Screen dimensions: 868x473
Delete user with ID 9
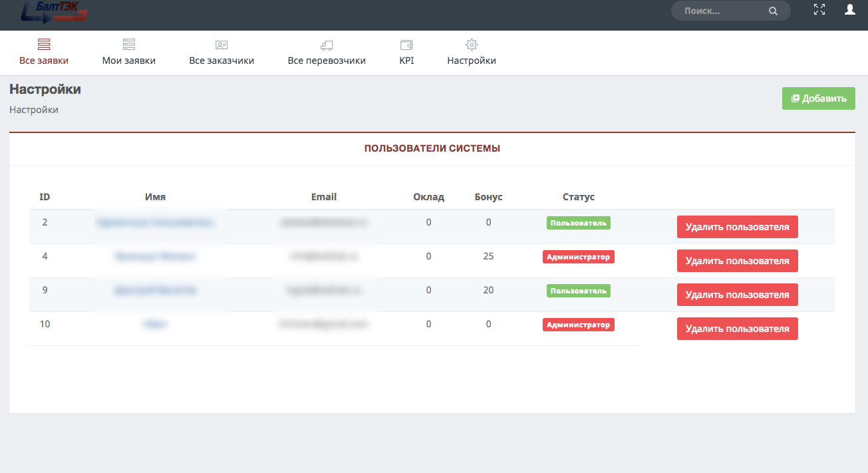(x=738, y=295)
